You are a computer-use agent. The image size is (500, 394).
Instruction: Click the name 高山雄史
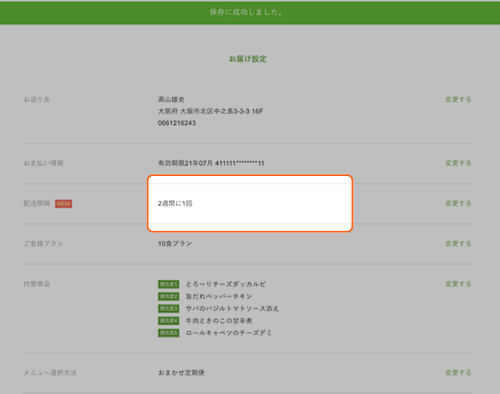point(171,99)
